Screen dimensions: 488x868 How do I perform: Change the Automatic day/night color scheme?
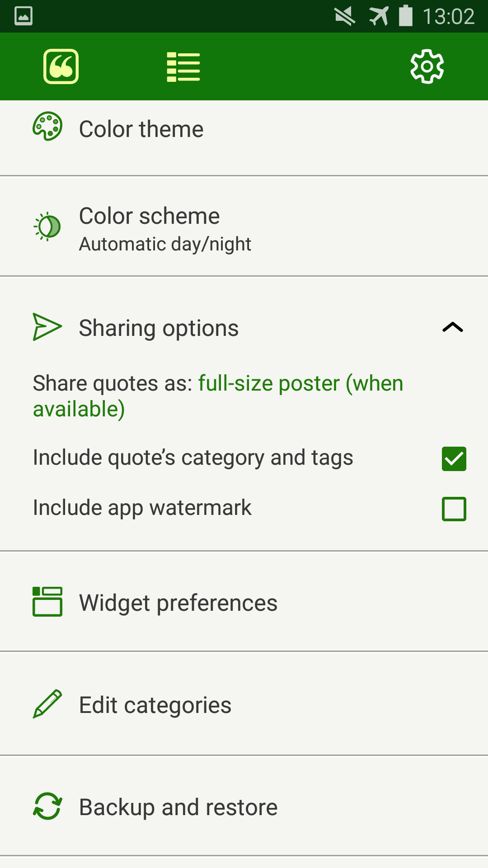pyautogui.click(x=165, y=244)
